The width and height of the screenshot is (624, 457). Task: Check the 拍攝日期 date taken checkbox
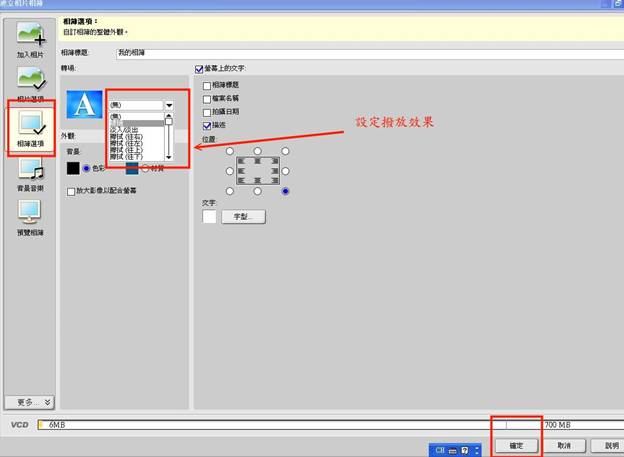point(207,112)
